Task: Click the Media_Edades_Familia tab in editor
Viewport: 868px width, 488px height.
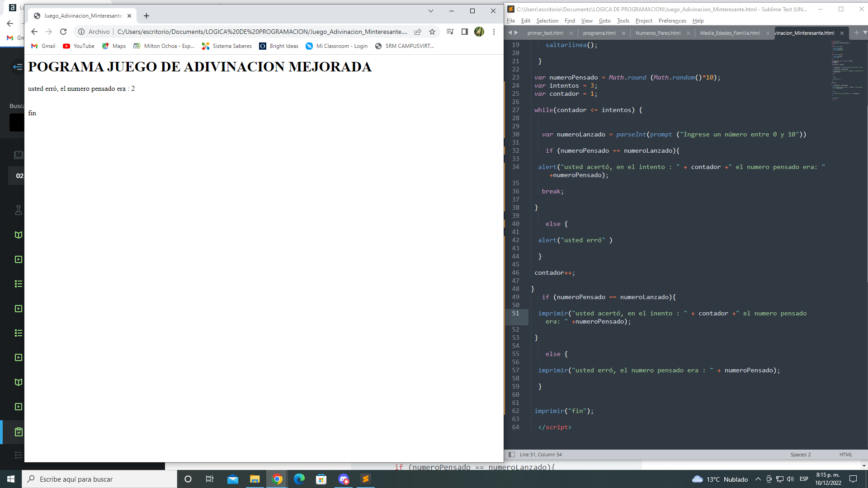Action: pos(729,33)
